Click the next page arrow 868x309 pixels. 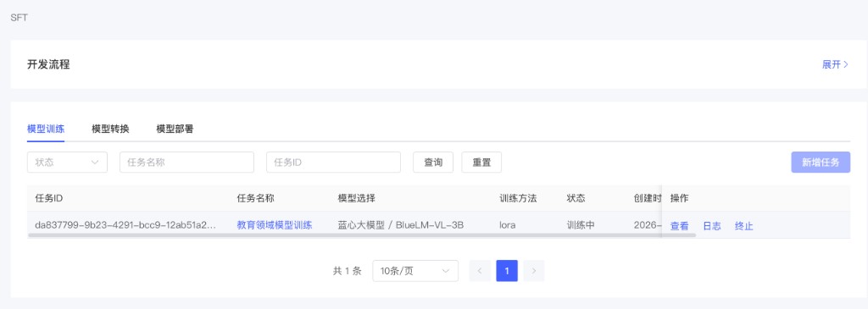pyautogui.click(x=534, y=271)
